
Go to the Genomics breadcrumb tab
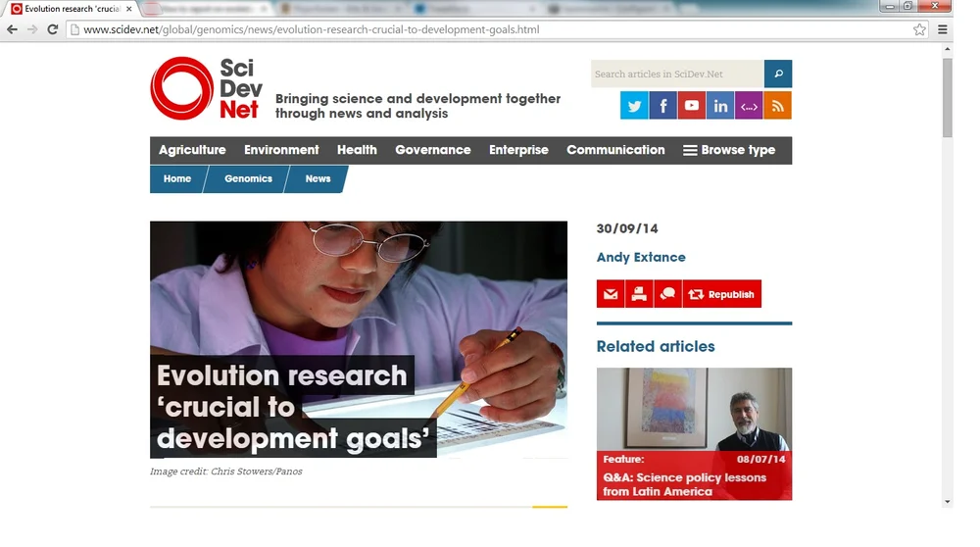coord(248,178)
